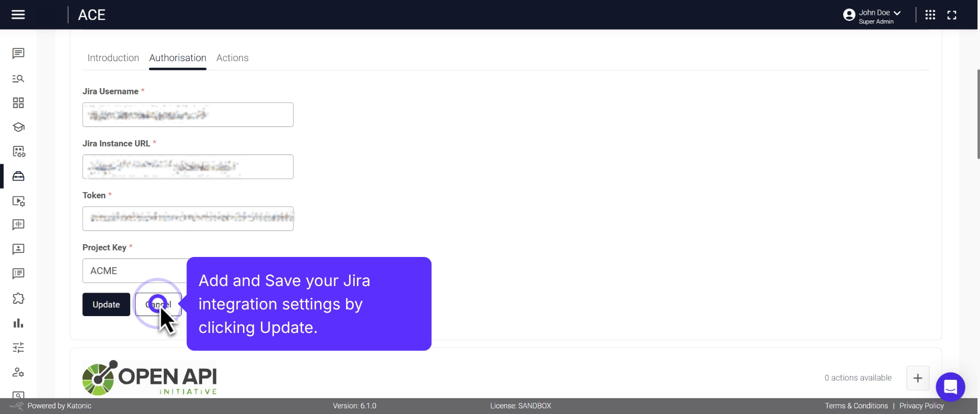Open the contact card chat sidebar icon
The image size is (980, 414).
[18, 249]
